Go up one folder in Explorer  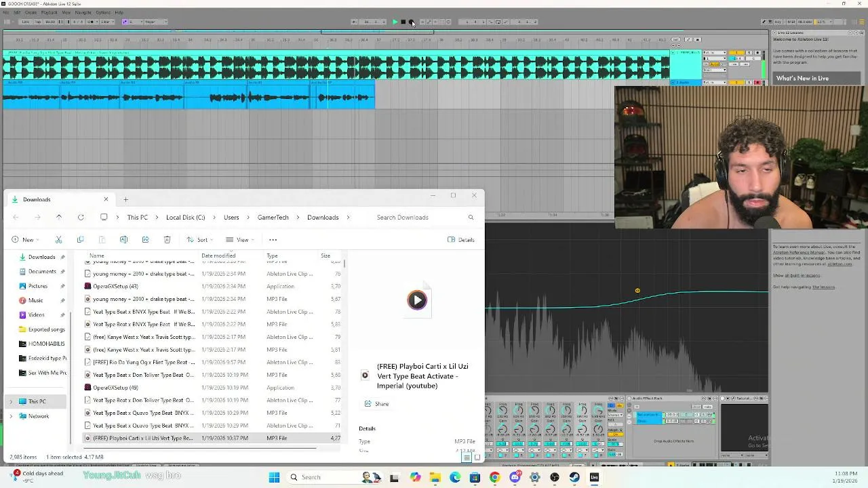(x=59, y=217)
